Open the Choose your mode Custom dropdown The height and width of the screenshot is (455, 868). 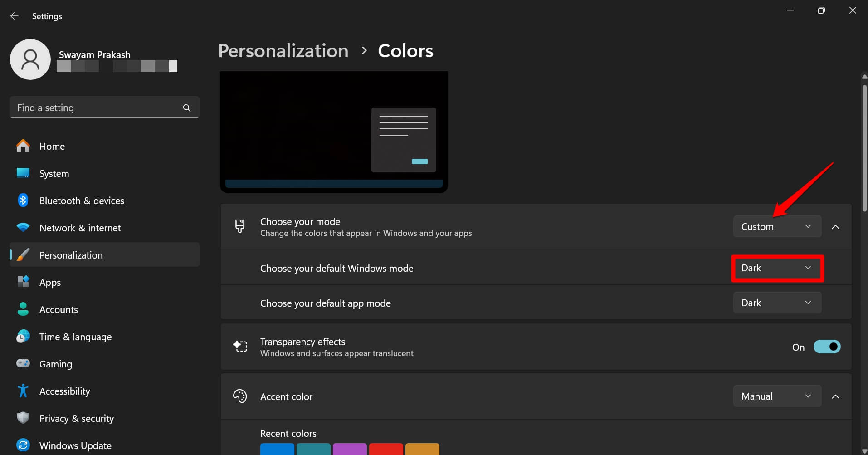click(777, 226)
